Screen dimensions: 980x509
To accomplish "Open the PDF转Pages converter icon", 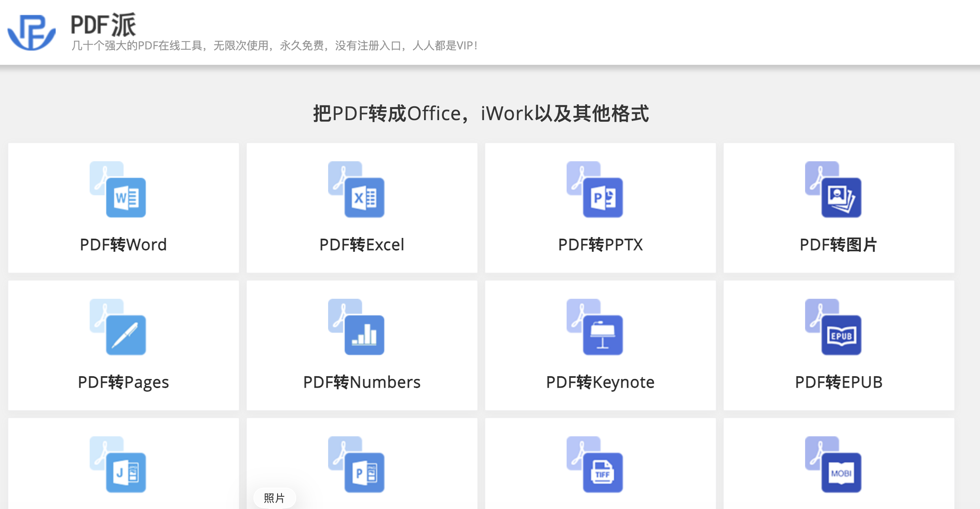I will coord(118,326).
